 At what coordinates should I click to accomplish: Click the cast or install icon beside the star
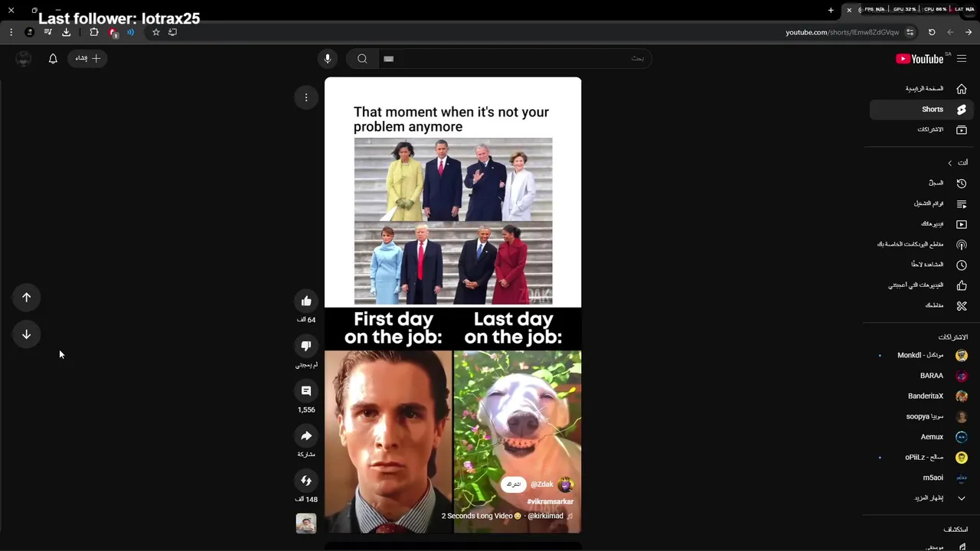[x=172, y=32]
